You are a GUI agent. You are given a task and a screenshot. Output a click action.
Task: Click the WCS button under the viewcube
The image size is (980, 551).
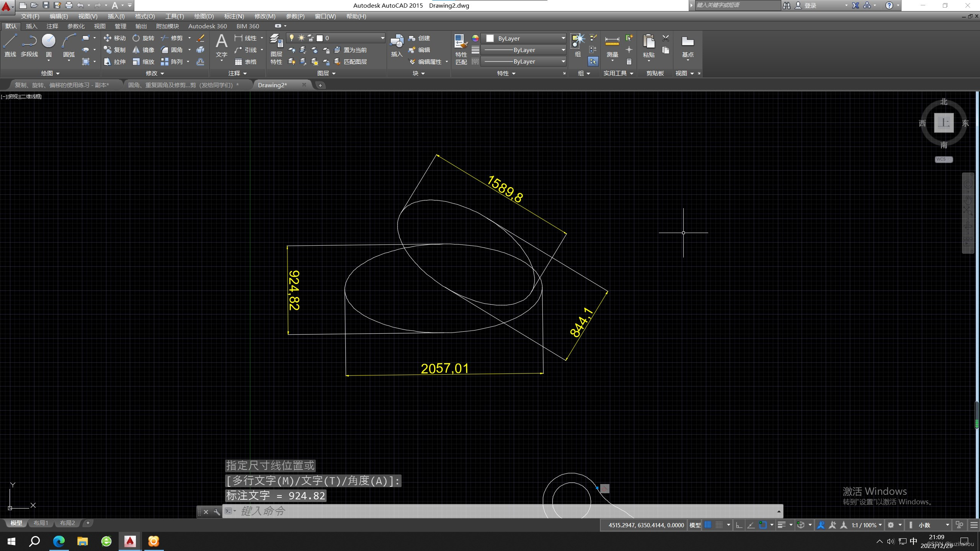(x=943, y=160)
